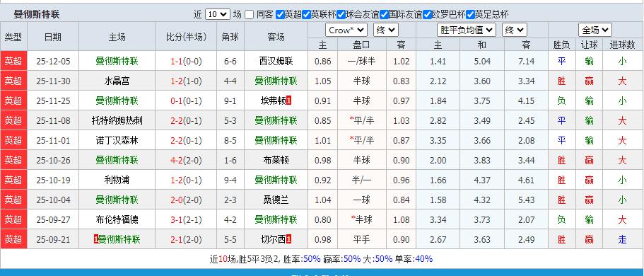
Task: Click 布伦特福德 home team link
Action: 117,219
